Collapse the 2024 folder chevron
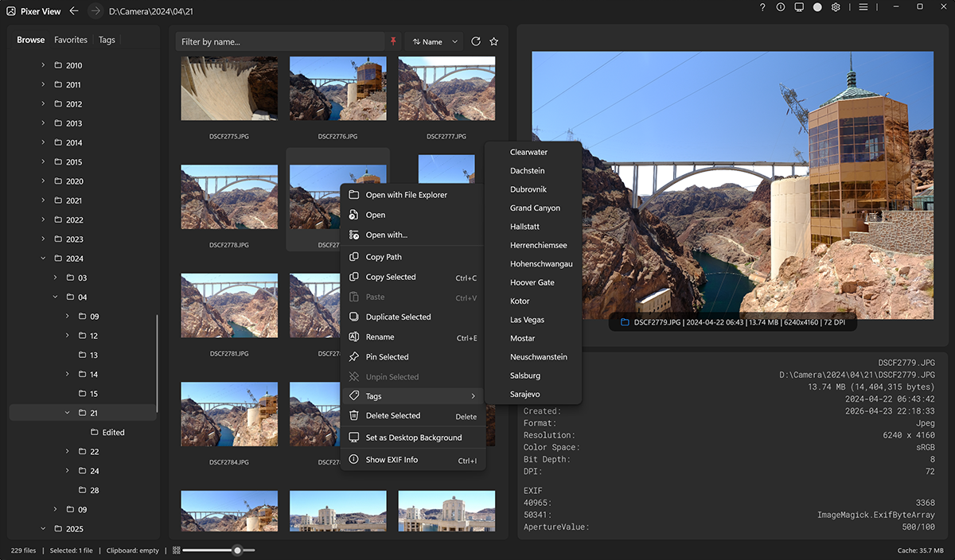The width and height of the screenshot is (955, 560). click(42, 258)
